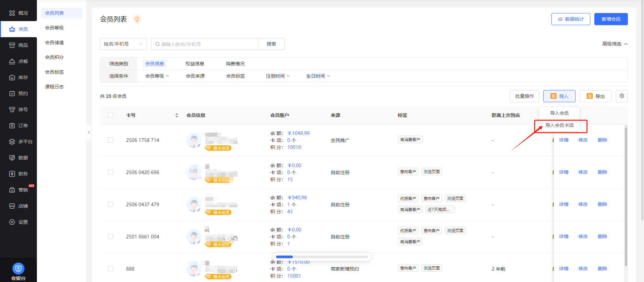Check the box for card 2506 1758 714
The width and height of the screenshot is (644, 282).
pos(110,140)
